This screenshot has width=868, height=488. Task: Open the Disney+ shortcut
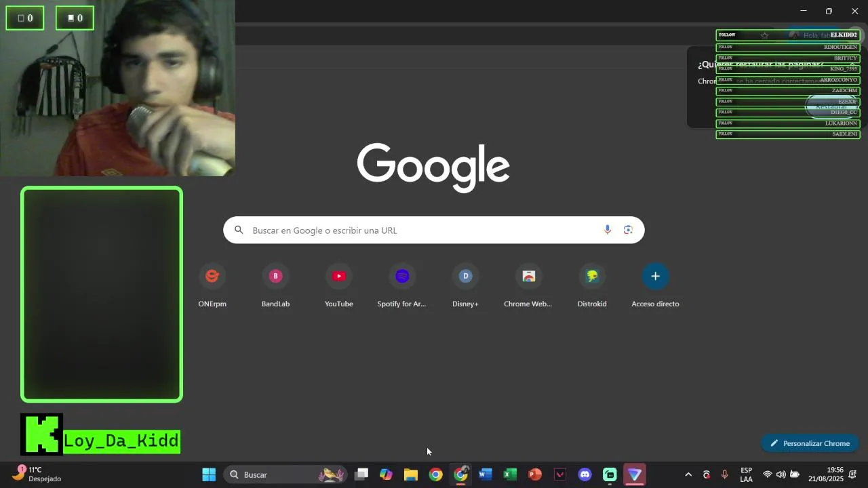point(465,286)
